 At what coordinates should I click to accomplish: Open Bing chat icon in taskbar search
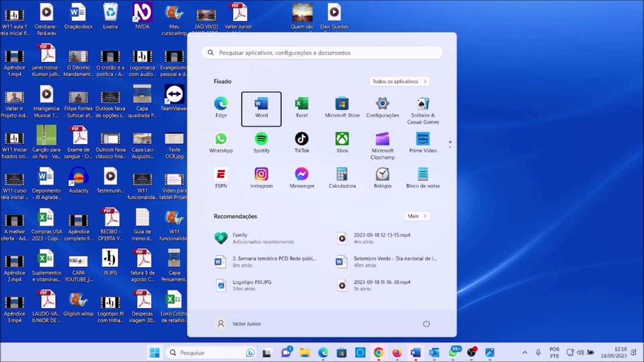tap(250, 353)
